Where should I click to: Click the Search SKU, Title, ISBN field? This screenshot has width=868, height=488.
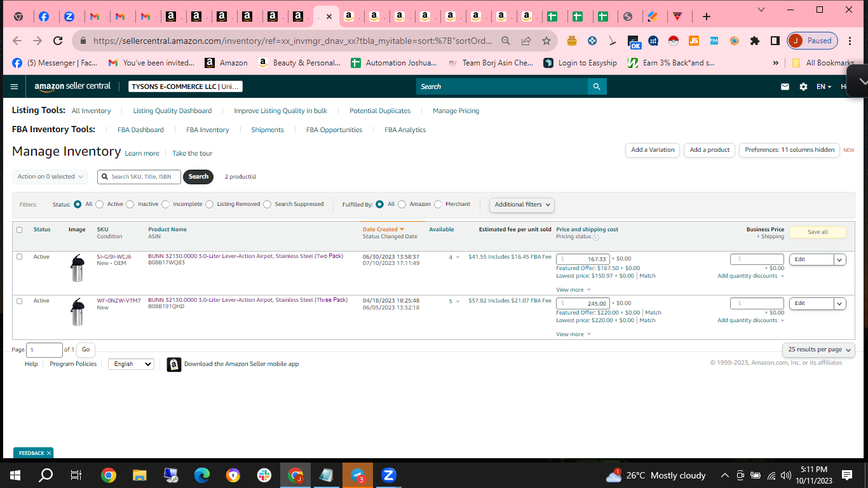point(139,177)
